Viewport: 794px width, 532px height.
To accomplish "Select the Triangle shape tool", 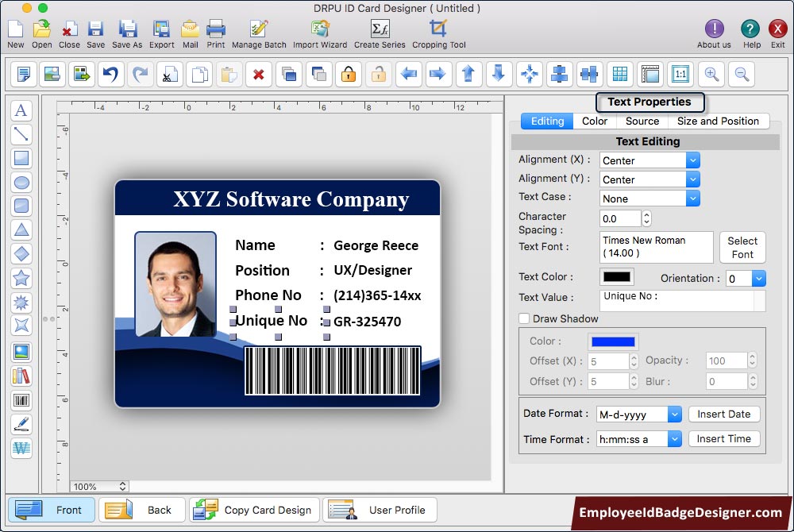I will pos(21,229).
